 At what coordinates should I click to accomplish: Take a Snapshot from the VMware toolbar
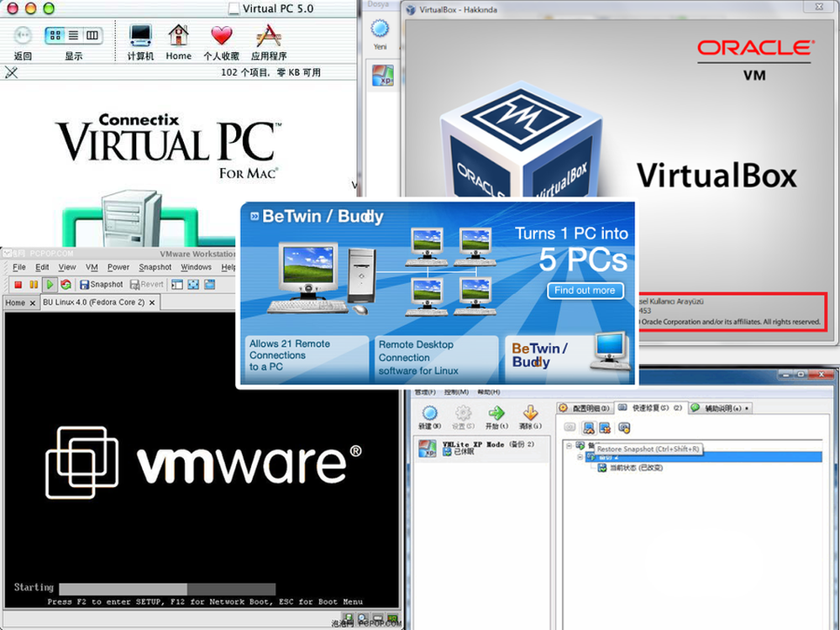(x=102, y=285)
